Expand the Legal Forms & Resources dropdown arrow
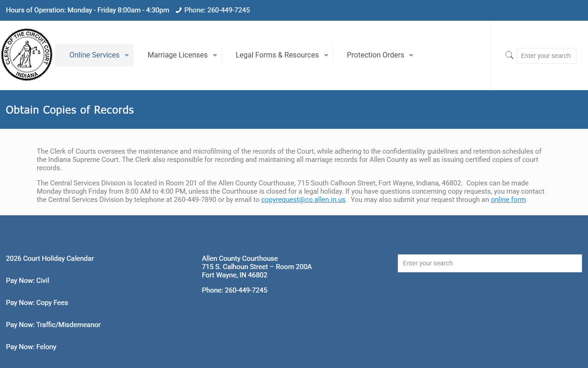The width and height of the screenshot is (588, 368). [x=326, y=55]
